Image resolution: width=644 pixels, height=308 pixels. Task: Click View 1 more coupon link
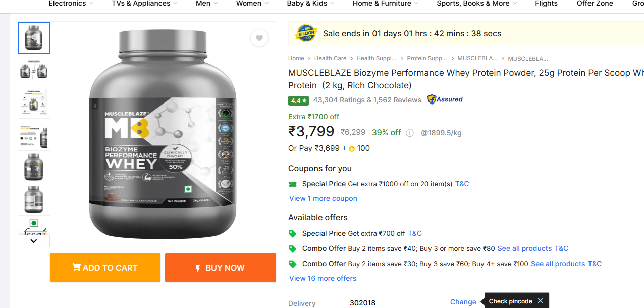point(323,198)
